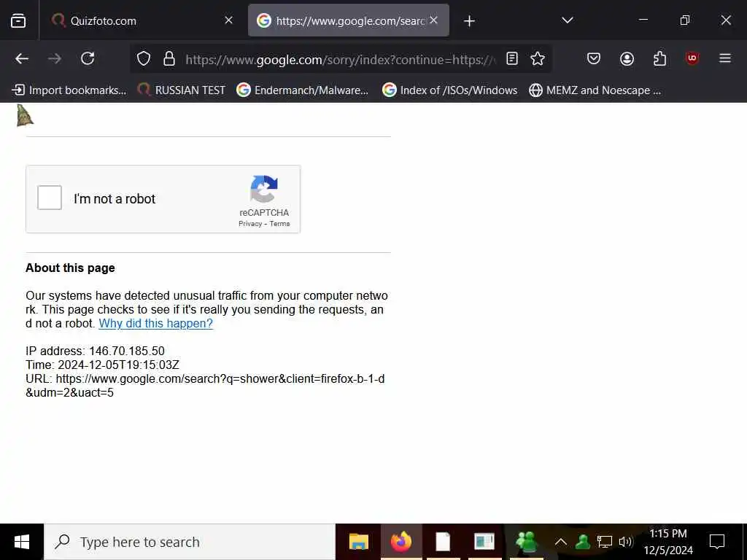Open the tracking protection shield icon
Screen dimensions: 747x560
144,58
